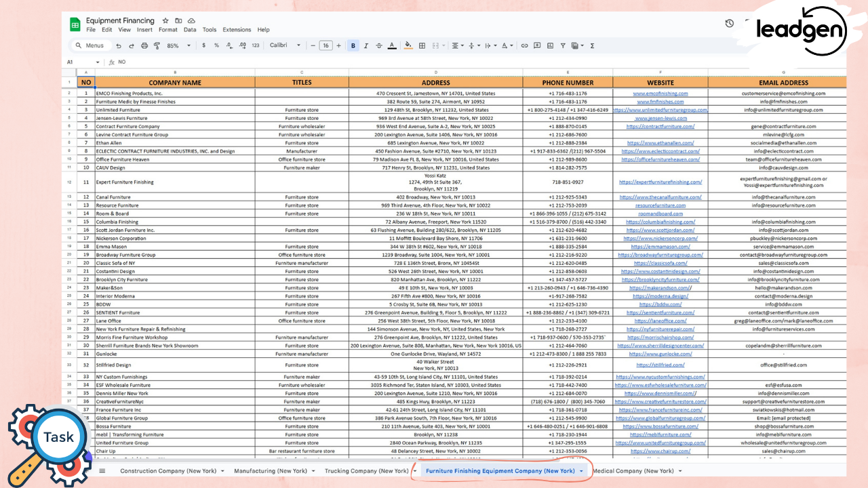Open the Google Sheets home icon
The height and width of the screenshot is (488, 868).
(75, 25)
